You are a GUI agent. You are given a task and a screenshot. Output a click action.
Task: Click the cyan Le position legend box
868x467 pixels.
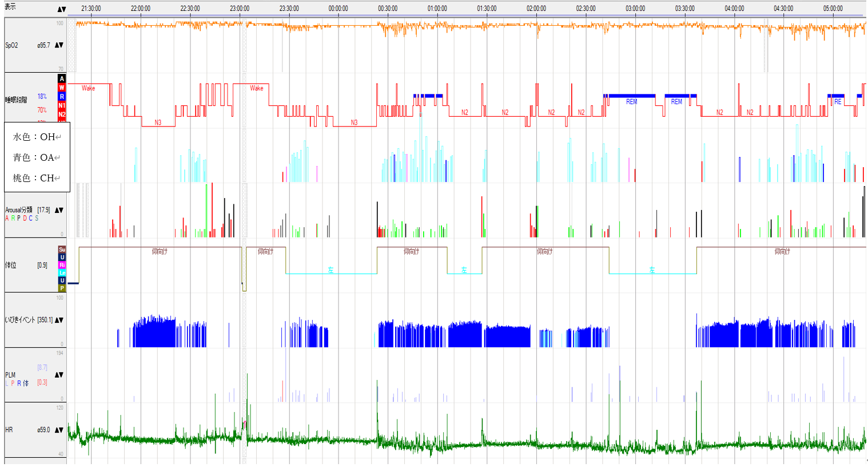(62, 273)
